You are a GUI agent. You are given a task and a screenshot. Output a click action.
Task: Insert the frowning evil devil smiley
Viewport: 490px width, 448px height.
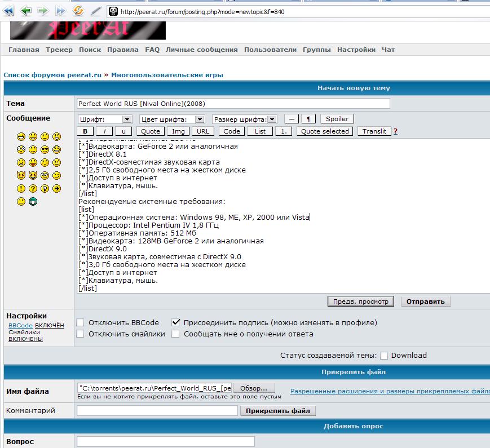[21, 176]
